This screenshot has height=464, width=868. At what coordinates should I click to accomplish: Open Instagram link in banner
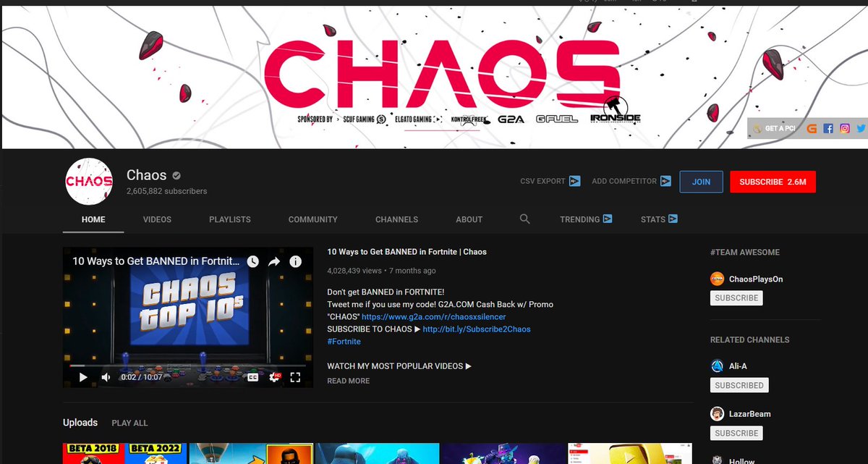844,128
